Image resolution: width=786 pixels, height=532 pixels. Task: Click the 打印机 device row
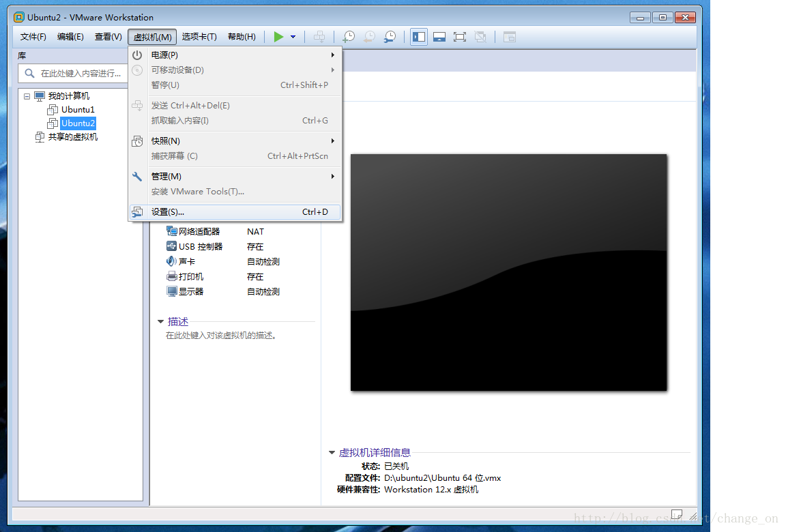(x=223, y=276)
